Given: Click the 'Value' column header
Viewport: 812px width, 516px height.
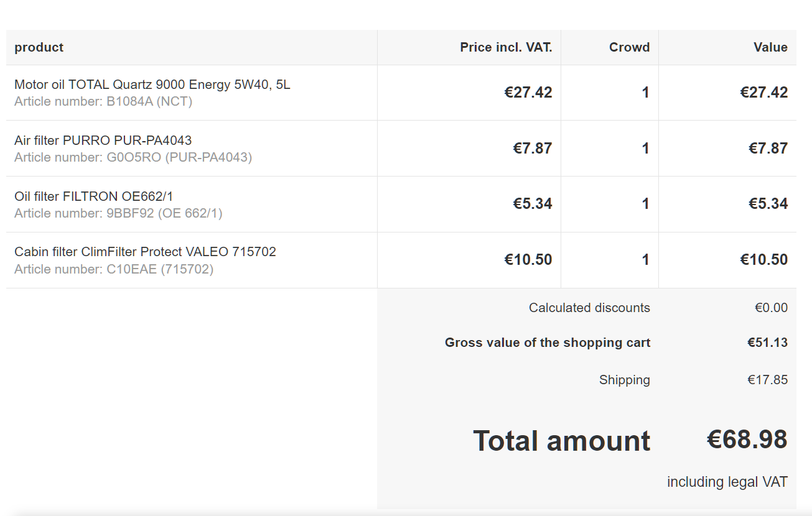Looking at the screenshot, I should [x=770, y=47].
